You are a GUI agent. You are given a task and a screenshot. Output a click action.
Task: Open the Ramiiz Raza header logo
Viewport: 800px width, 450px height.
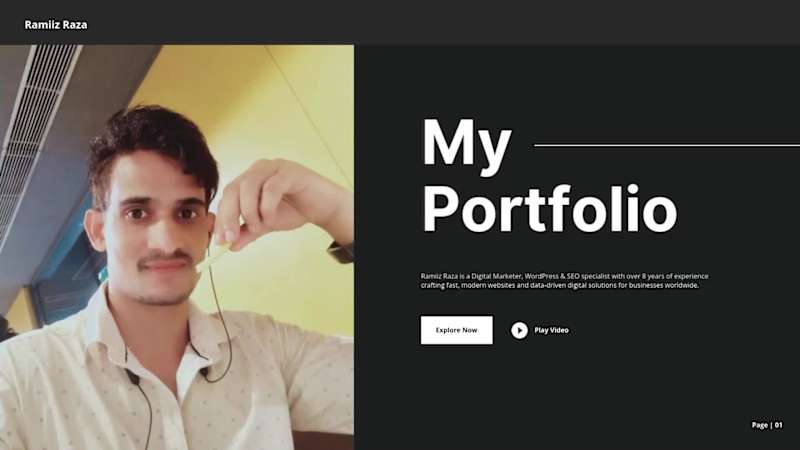point(56,24)
